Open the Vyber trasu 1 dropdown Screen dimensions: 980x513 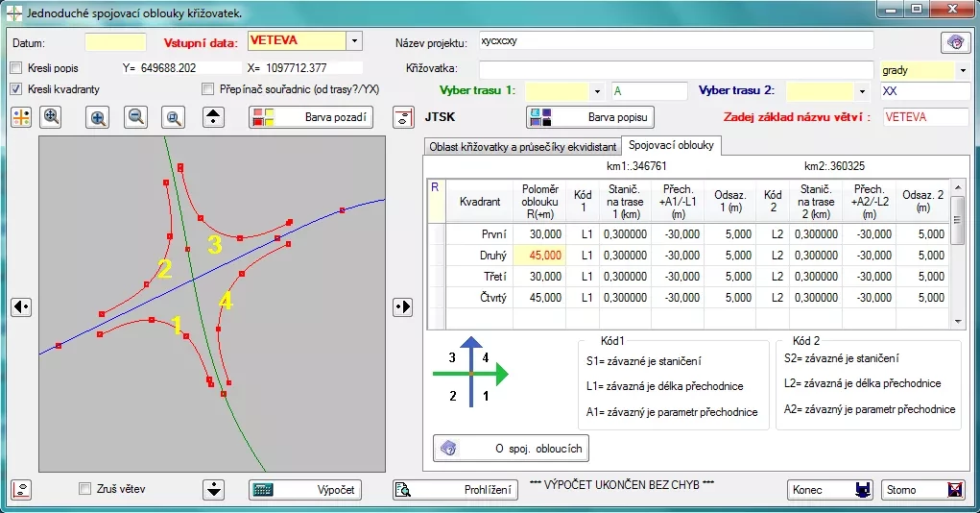click(596, 91)
